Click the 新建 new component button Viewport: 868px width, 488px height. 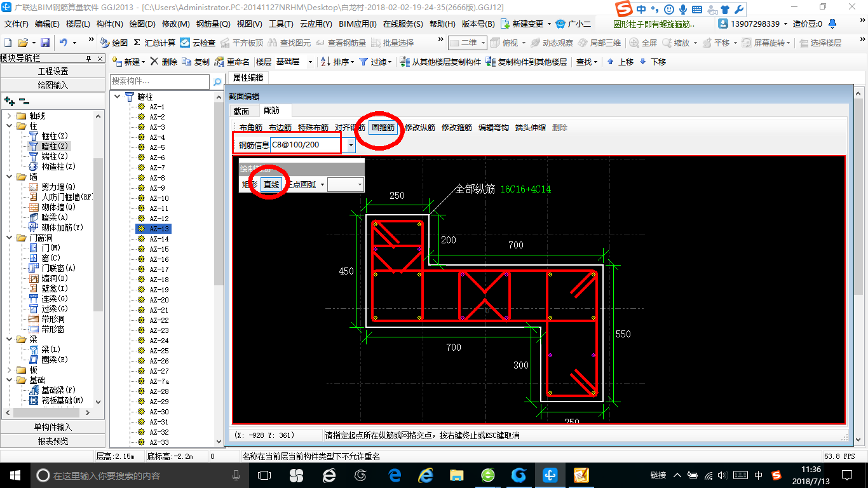click(x=128, y=62)
